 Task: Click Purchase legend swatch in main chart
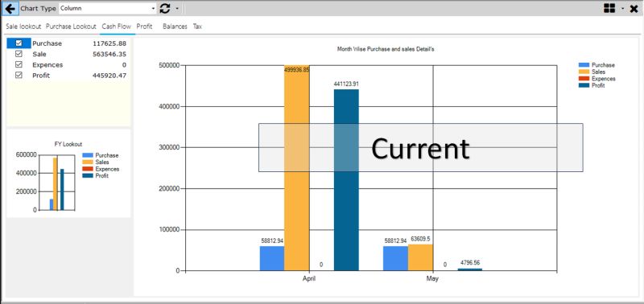(584, 65)
